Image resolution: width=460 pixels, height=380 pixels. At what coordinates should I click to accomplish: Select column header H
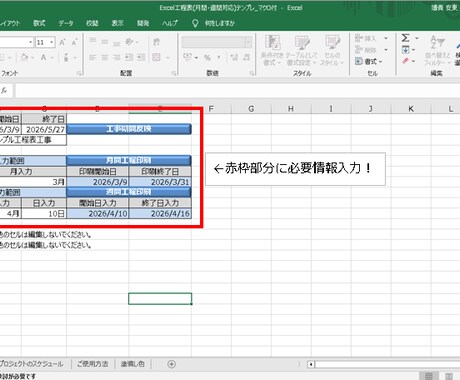tap(291, 109)
